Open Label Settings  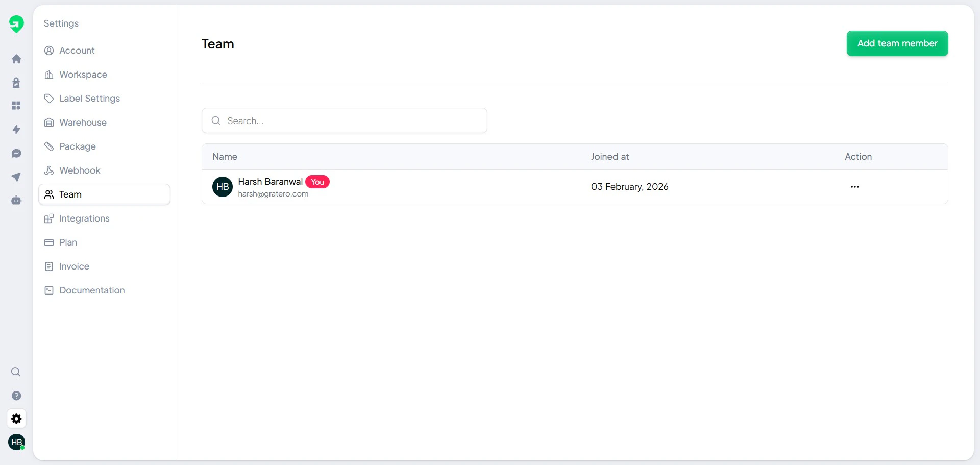(104, 99)
